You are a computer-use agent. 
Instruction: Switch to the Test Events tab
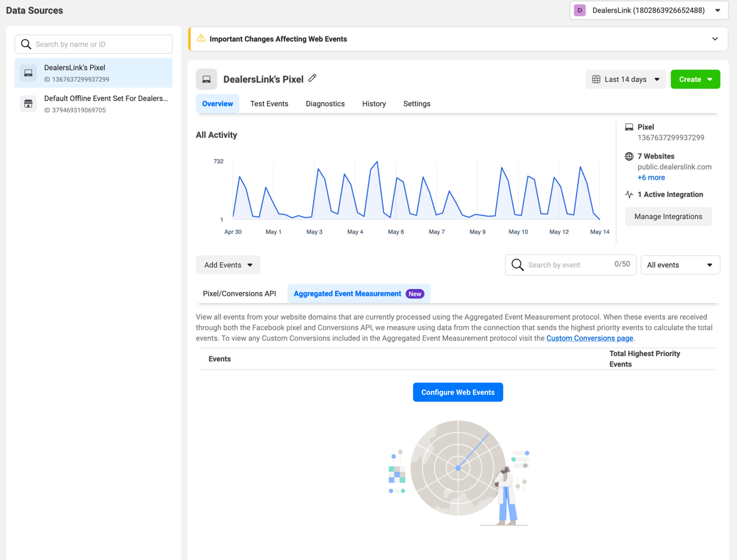(x=269, y=104)
